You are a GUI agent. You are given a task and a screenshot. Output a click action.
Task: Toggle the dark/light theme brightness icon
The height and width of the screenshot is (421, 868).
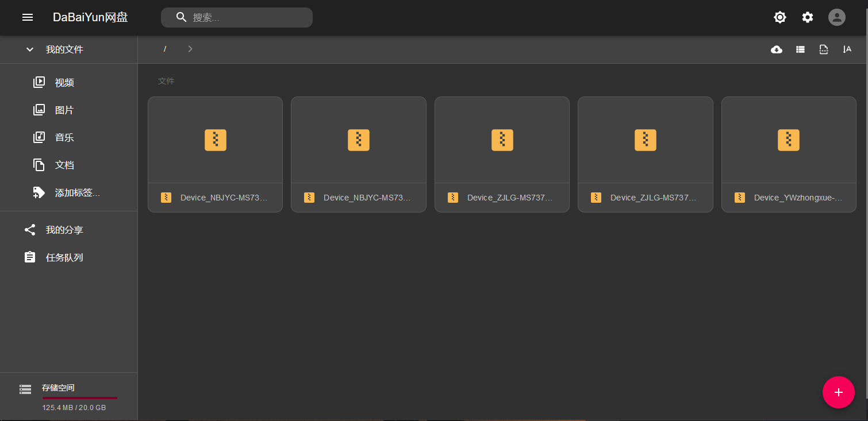tap(780, 17)
